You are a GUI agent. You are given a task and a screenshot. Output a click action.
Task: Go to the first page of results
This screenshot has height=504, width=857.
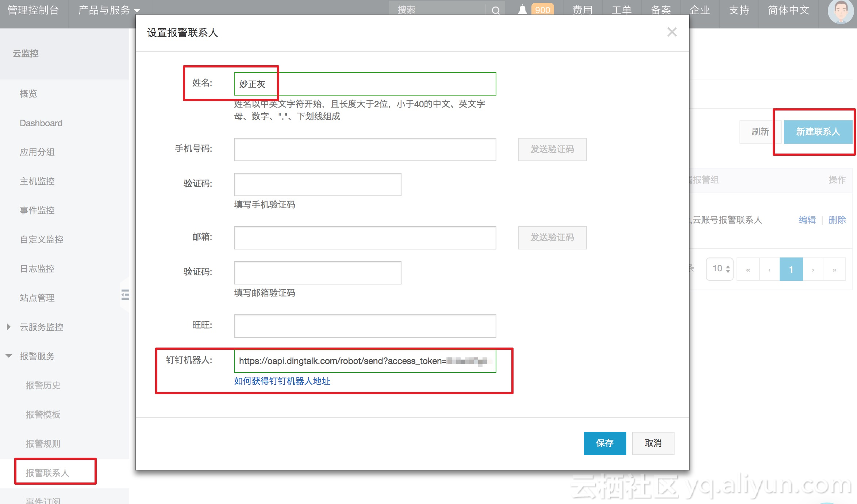(748, 270)
